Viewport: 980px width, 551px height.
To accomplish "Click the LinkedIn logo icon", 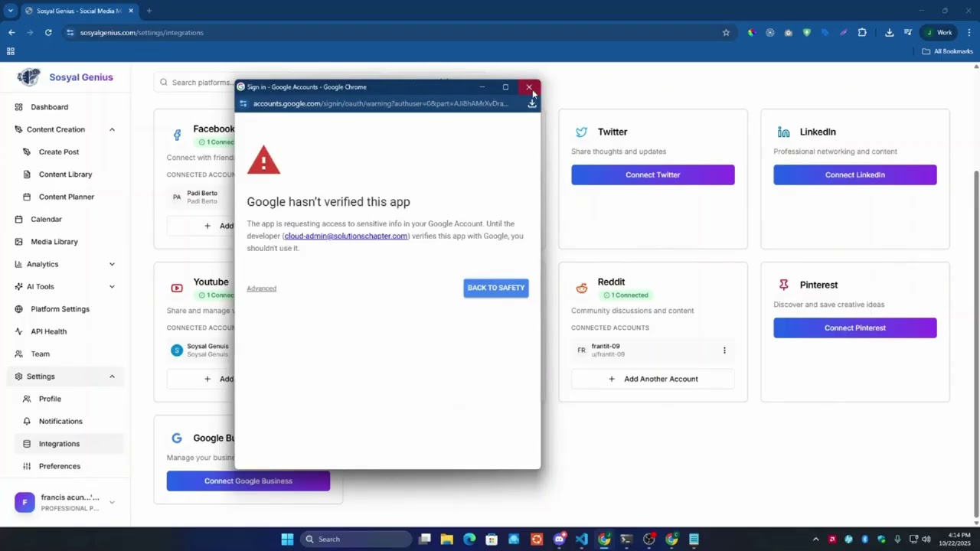I will point(784,132).
